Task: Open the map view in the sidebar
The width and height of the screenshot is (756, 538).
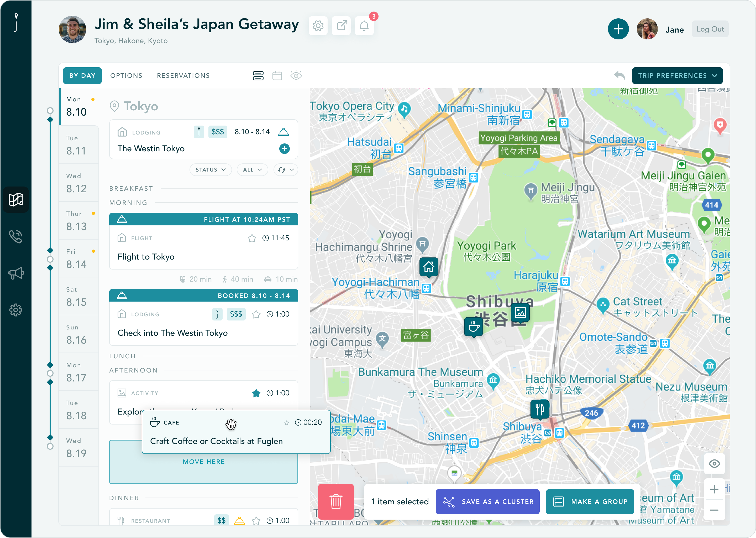Action: [x=15, y=199]
